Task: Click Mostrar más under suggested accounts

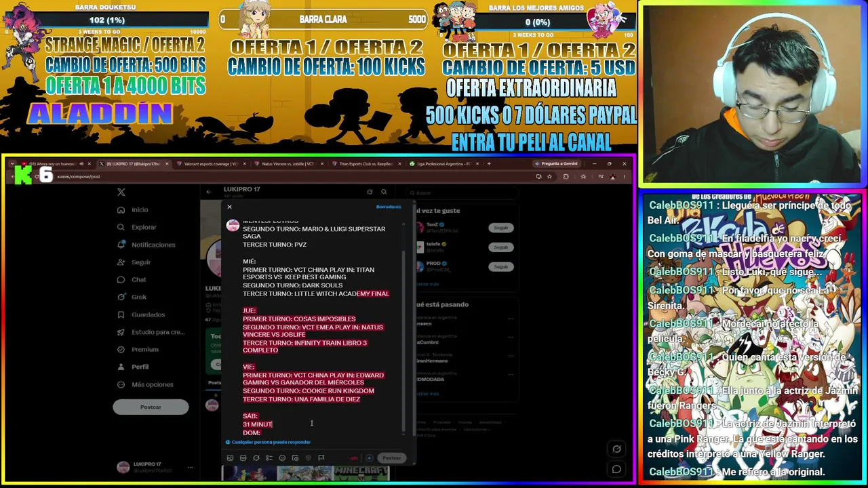Action: coord(428,284)
